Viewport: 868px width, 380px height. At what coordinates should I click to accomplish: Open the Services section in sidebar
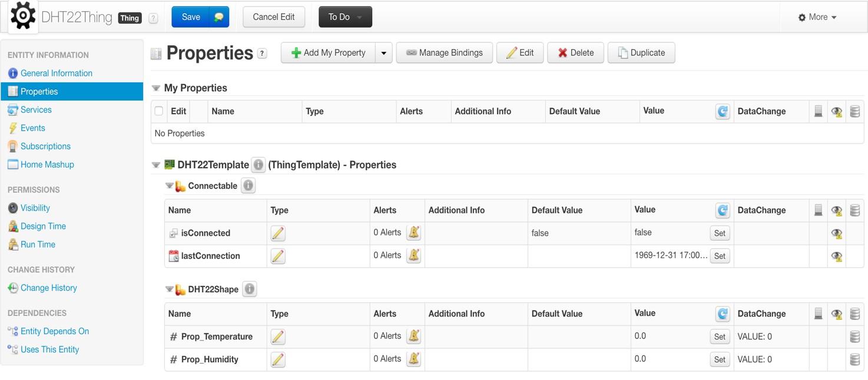click(36, 109)
